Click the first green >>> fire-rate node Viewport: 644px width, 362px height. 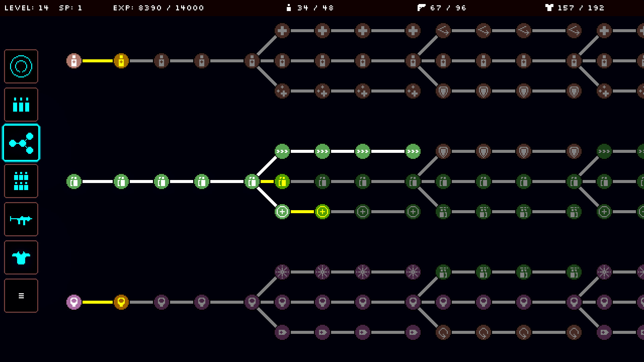282,151
